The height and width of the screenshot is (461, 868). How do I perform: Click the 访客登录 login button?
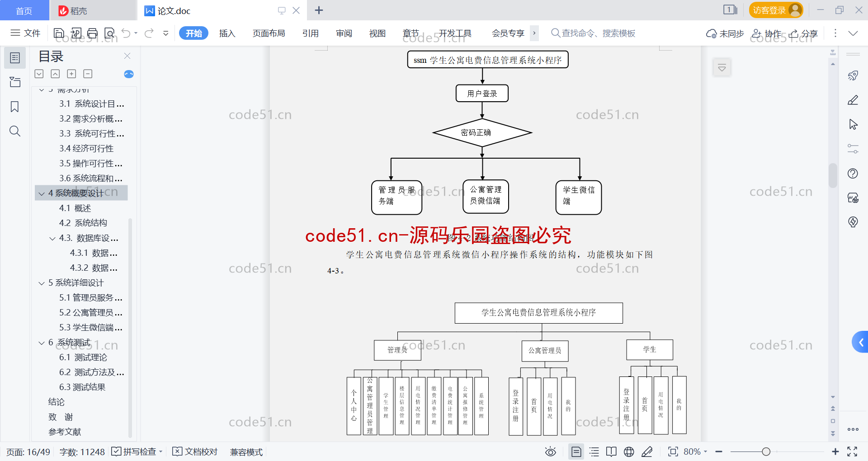tap(776, 10)
